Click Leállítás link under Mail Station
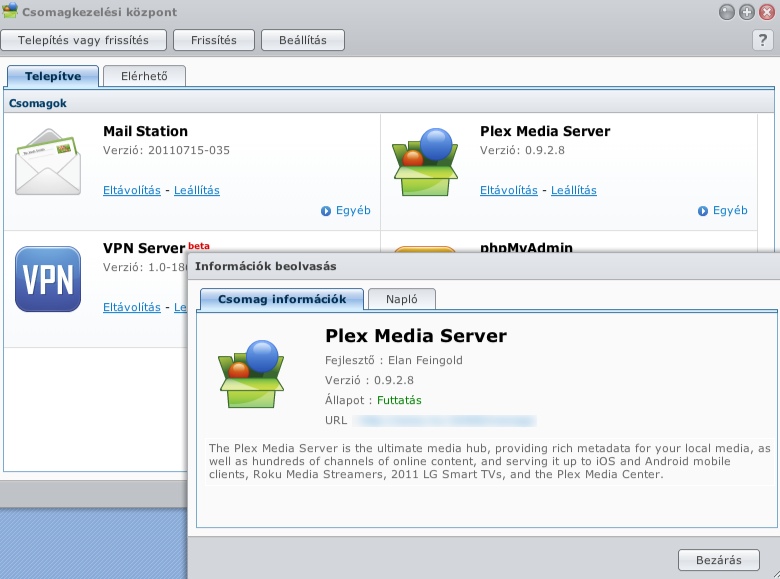This screenshot has width=780, height=579. 196,190
